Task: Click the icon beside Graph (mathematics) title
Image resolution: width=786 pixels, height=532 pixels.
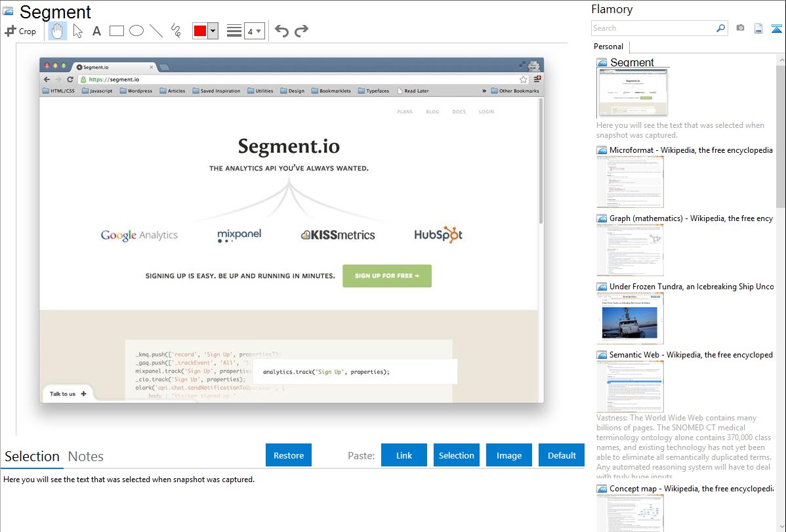Action: (602, 218)
